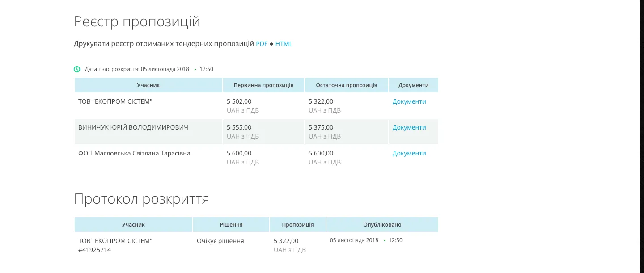This screenshot has width=644, height=273.
Task: Click the 'Первинна пропозиція' column header
Action: tap(263, 85)
